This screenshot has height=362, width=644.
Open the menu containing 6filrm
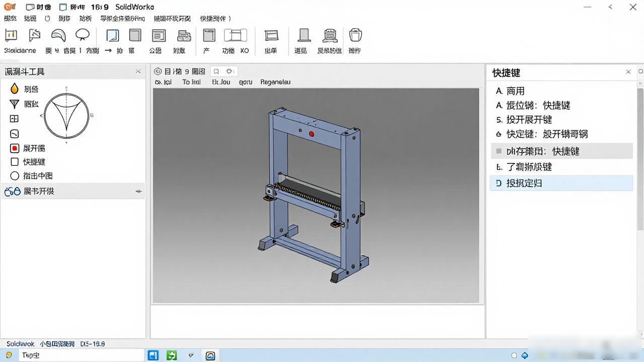122,19
